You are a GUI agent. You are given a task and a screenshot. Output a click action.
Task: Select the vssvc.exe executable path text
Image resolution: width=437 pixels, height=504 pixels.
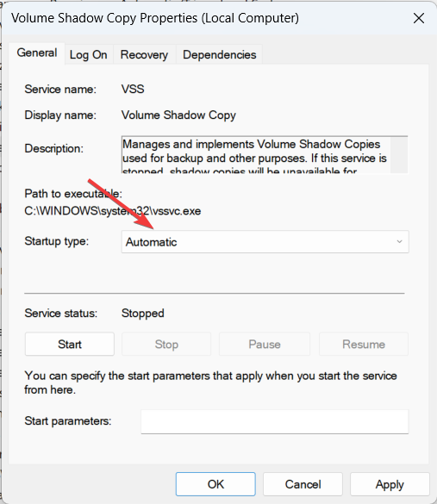[113, 211]
